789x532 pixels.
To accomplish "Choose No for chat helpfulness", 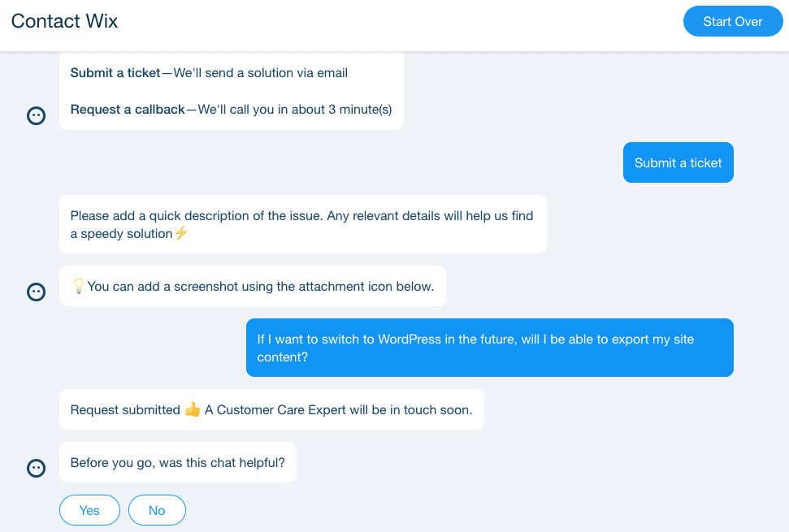I will pos(157,510).
